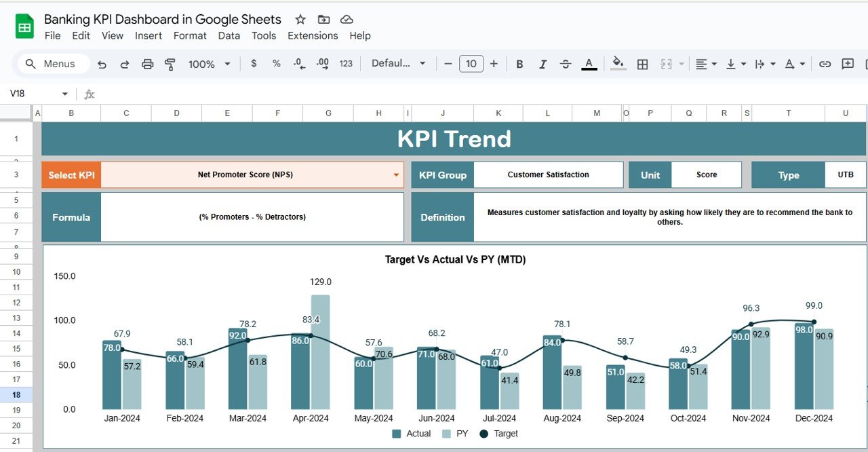Open the 123 more formats button

click(x=346, y=63)
